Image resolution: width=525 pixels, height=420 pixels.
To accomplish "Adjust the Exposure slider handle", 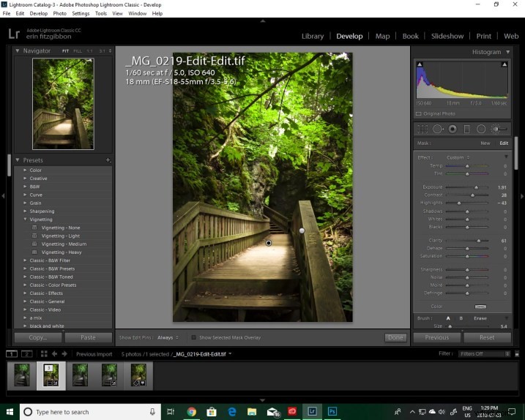I will click(x=476, y=187).
